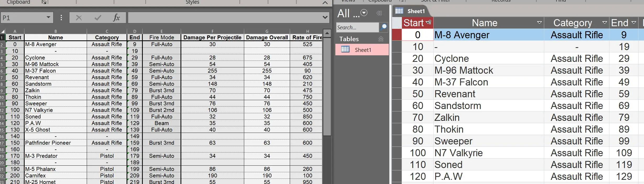The image size is (644, 184).
Task: Click the 'M-96 Mattock' field in Access
Action: 489,70
